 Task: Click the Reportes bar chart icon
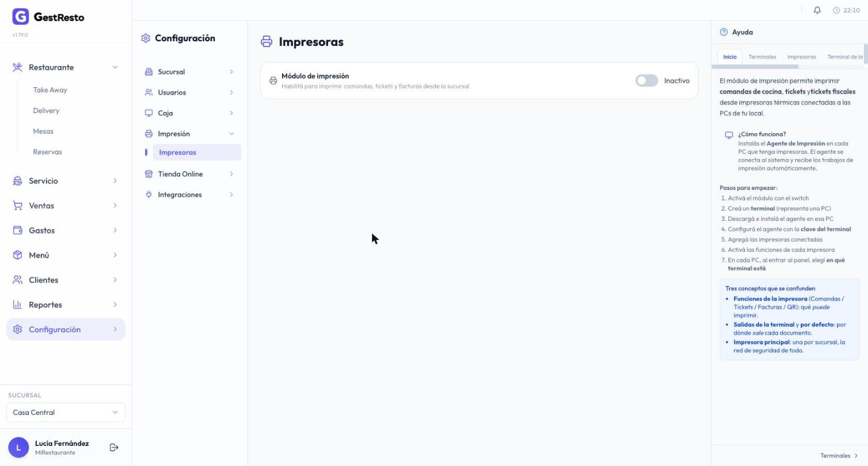(17, 305)
